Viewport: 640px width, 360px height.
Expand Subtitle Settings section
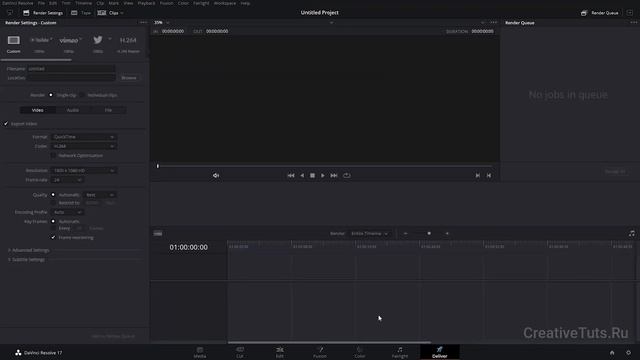coord(27,260)
